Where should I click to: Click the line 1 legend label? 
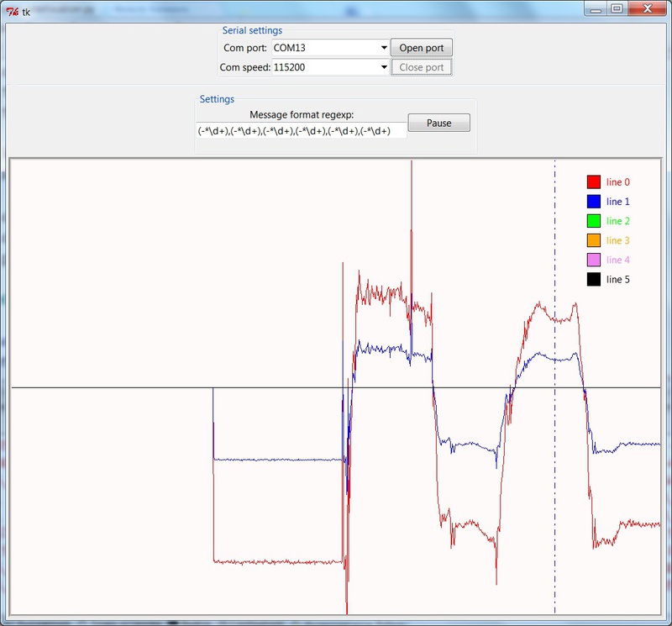pyautogui.click(x=617, y=202)
